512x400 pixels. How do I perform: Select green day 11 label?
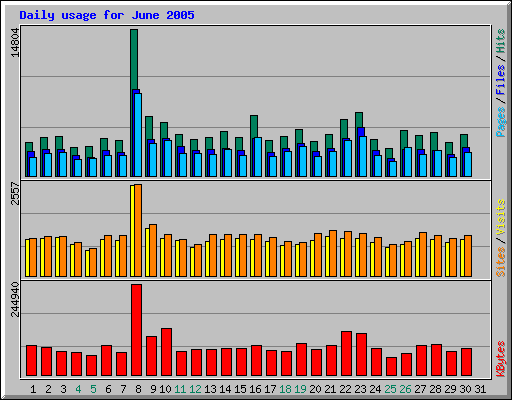pyautogui.click(x=180, y=389)
